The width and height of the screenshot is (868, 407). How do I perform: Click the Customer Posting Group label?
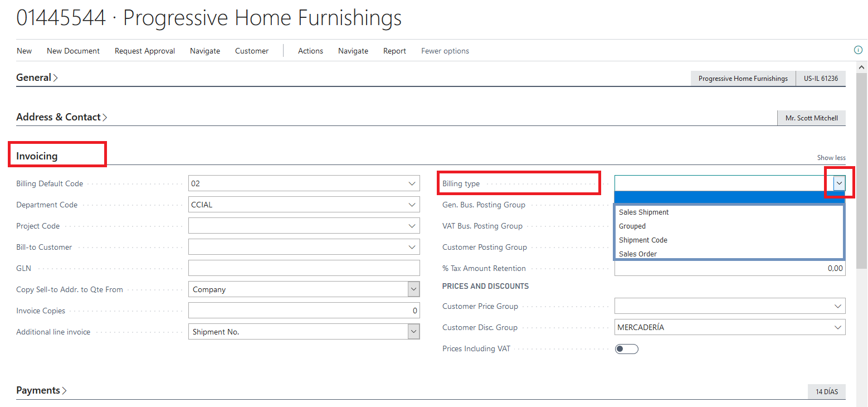click(485, 247)
